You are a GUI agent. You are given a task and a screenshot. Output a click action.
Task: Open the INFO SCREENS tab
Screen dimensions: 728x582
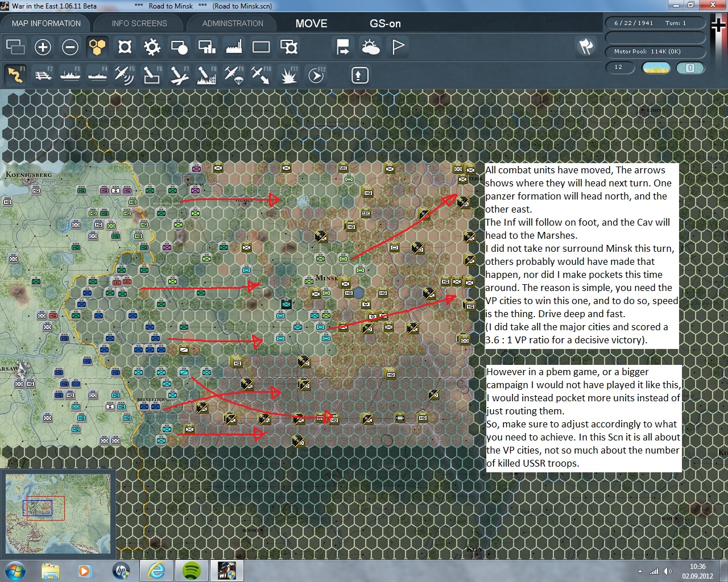click(139, 23)
